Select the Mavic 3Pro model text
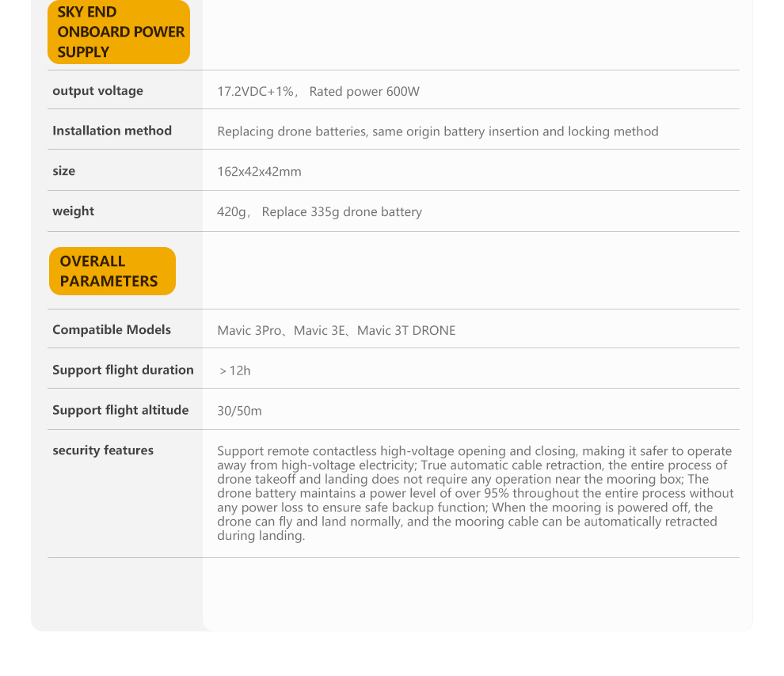This screenshot has height=676, width=784. 249,331
